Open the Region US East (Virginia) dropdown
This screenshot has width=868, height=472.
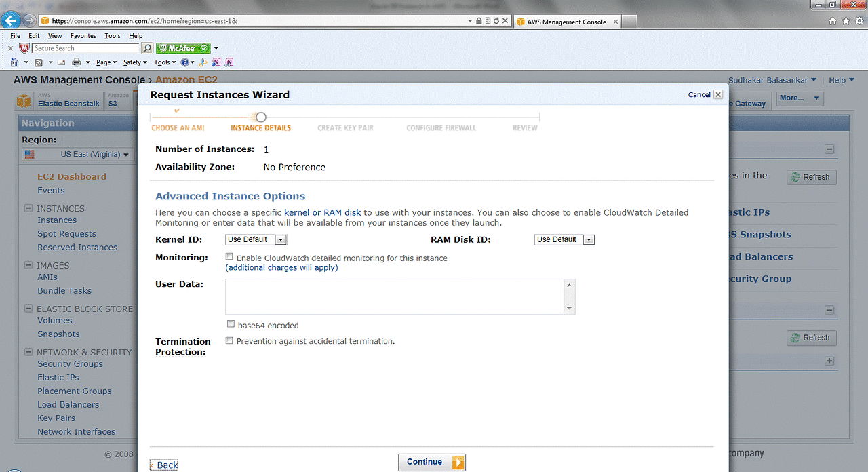pos(77,155)
